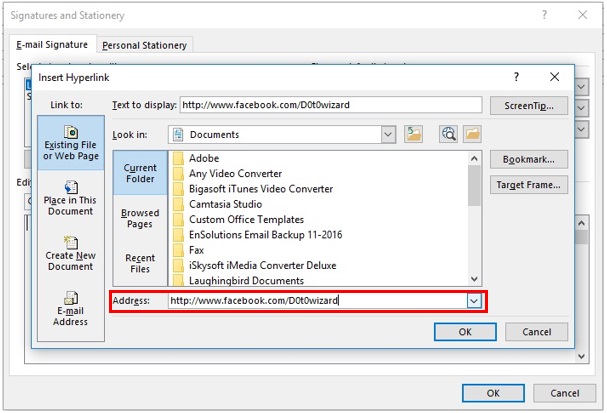
Task: Click the ScreenTip button
Action: pyautogui.click(x=529, y=105)
